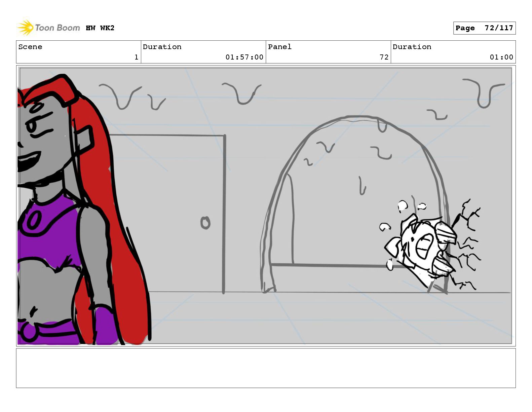Click the empty notes box below the panel

point(266,368)
